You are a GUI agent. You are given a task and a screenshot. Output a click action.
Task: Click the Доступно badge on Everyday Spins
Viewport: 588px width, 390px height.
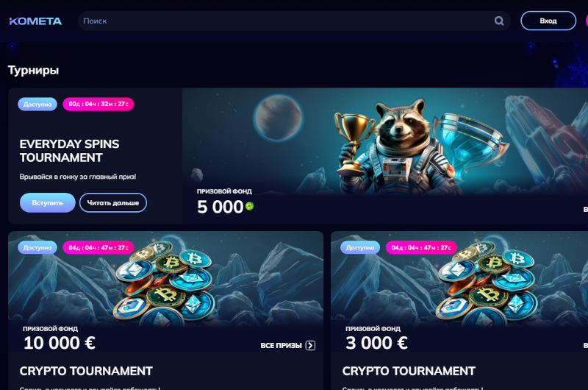(x=37, y=104)
